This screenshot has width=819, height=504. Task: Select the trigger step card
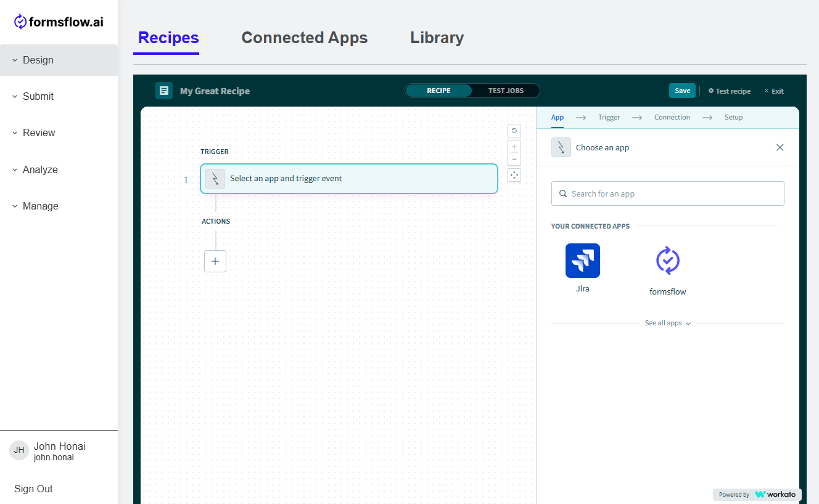coord(349,179)
